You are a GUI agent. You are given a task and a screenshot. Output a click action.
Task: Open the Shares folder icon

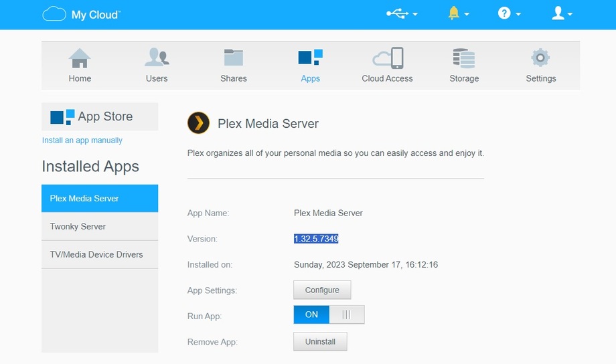(x=234, y=58)
